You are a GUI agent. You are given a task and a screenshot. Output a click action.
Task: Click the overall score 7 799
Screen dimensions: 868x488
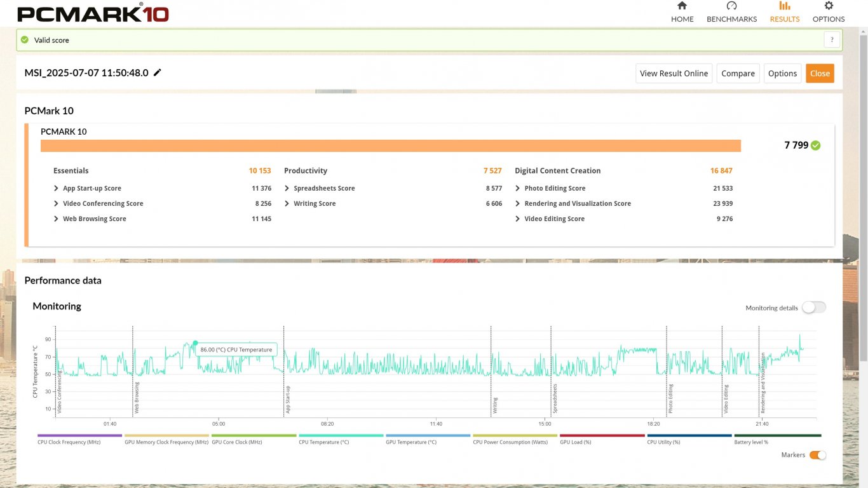click(796, 146)
